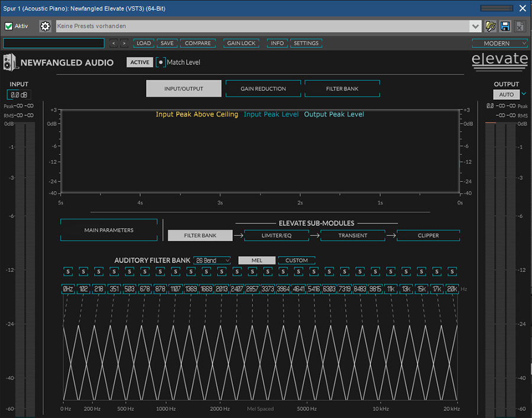The height and width of the screenshot is (418, 532).
Task: Solo the 503 Hz filter band
Action: [x=129, y=271]
